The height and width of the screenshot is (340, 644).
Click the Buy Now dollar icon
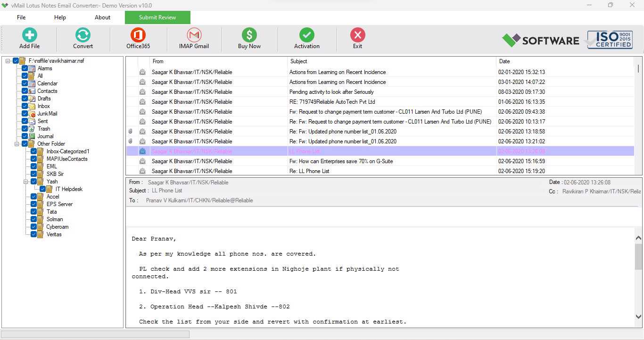click(249, 35)
